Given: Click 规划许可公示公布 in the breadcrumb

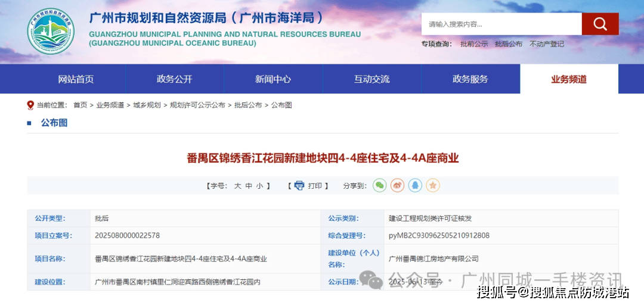Looking at the screenshot, I should tap(197, 105).
